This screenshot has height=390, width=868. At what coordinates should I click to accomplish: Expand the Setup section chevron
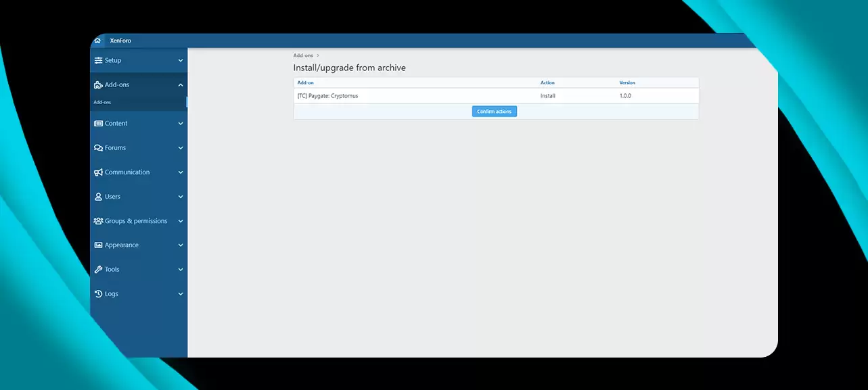181,61
